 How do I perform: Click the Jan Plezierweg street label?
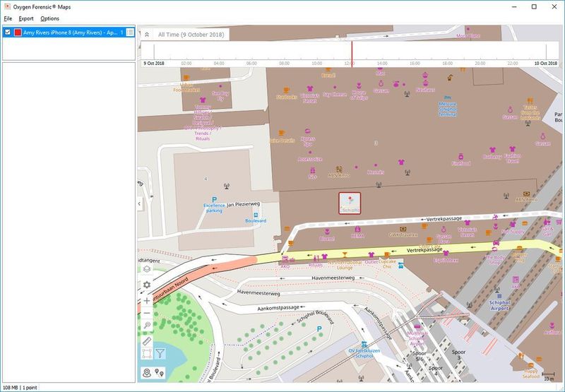coord(243,204)
